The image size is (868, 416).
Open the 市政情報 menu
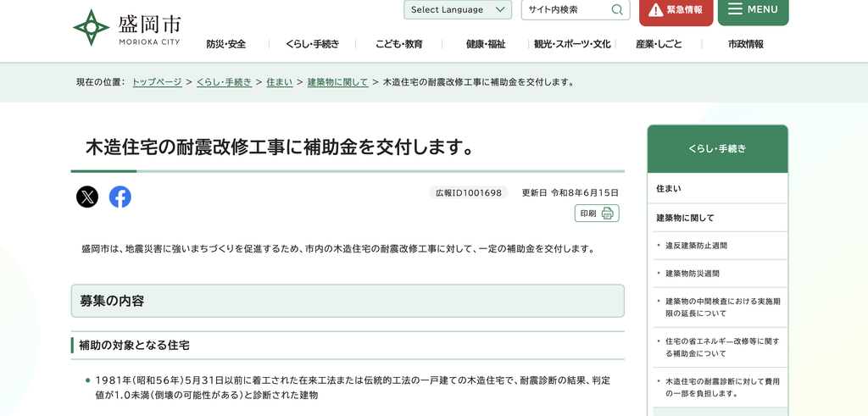(746, 44)
